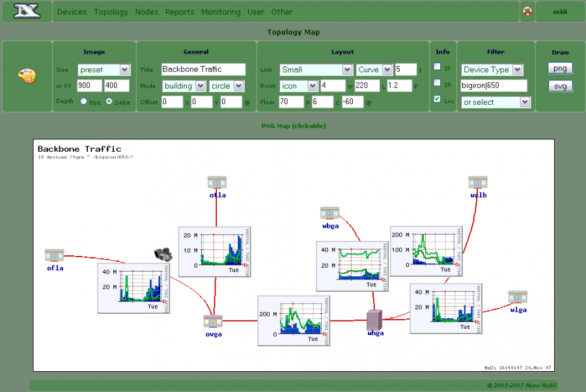
Task: Click the wlga device icon
Action: coord(518,297)
